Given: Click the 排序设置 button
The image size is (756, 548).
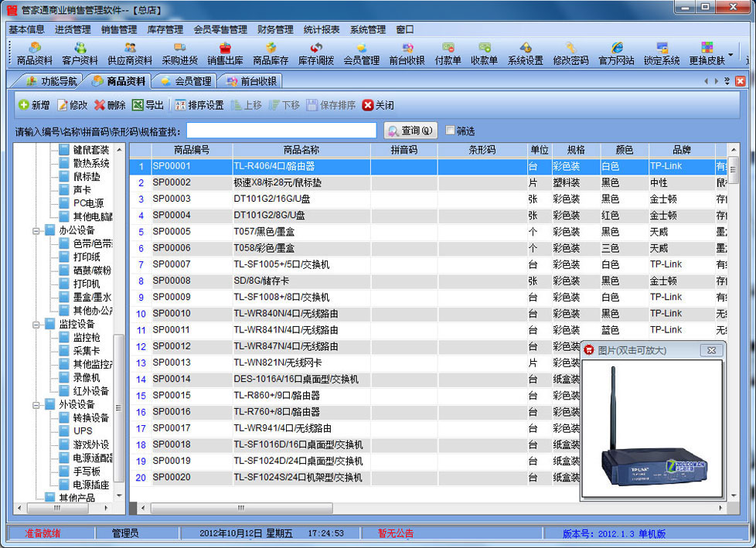Looking at the screenshot, I should tap(199, 105).
